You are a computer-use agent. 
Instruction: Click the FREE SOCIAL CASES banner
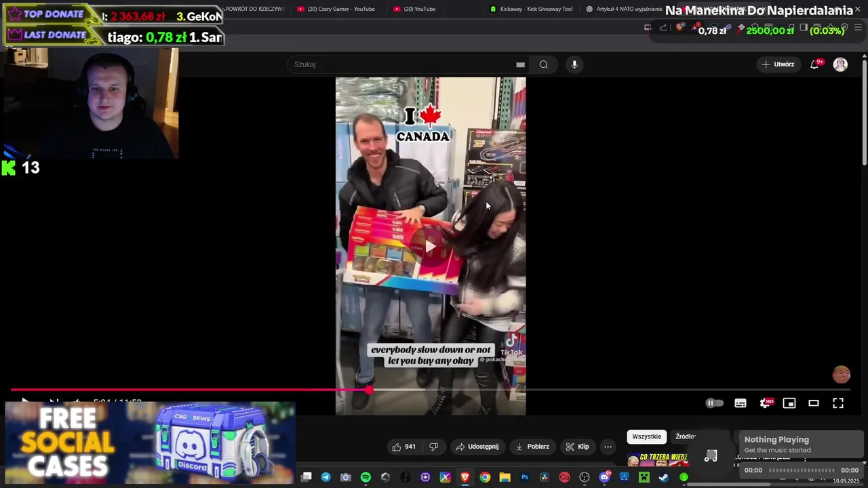pos(150,443)
